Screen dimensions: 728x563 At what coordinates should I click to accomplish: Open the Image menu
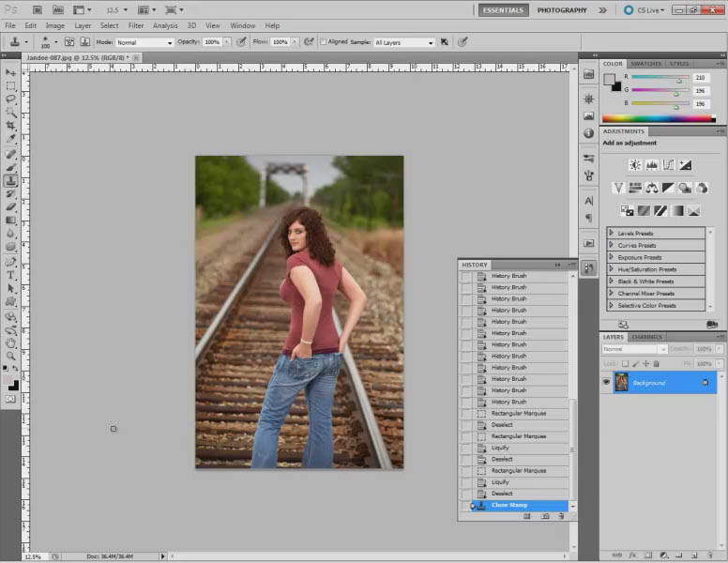pos(54,25)
